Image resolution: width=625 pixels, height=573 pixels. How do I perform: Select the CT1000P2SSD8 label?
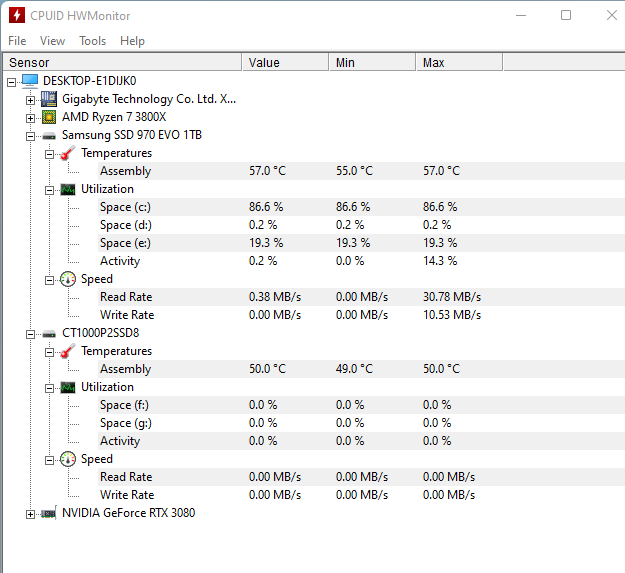101,333
